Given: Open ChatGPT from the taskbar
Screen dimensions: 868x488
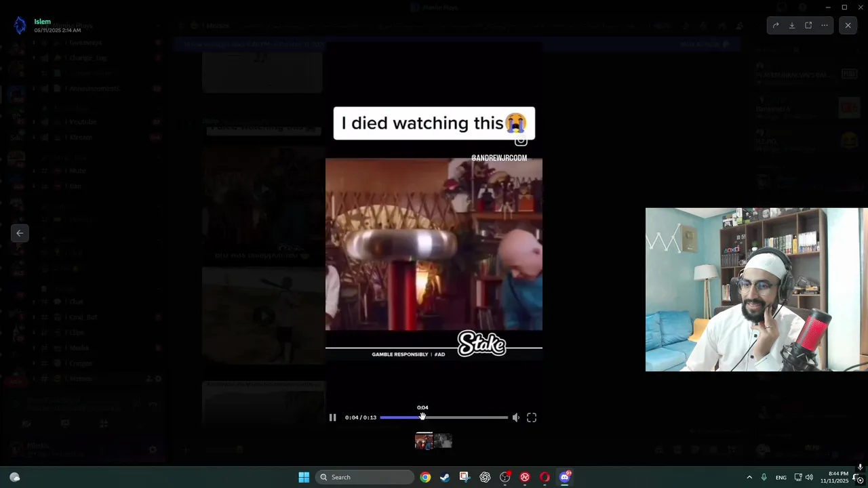Looking at the screenshot, I should pyautogui.click(x=485, y=477).
